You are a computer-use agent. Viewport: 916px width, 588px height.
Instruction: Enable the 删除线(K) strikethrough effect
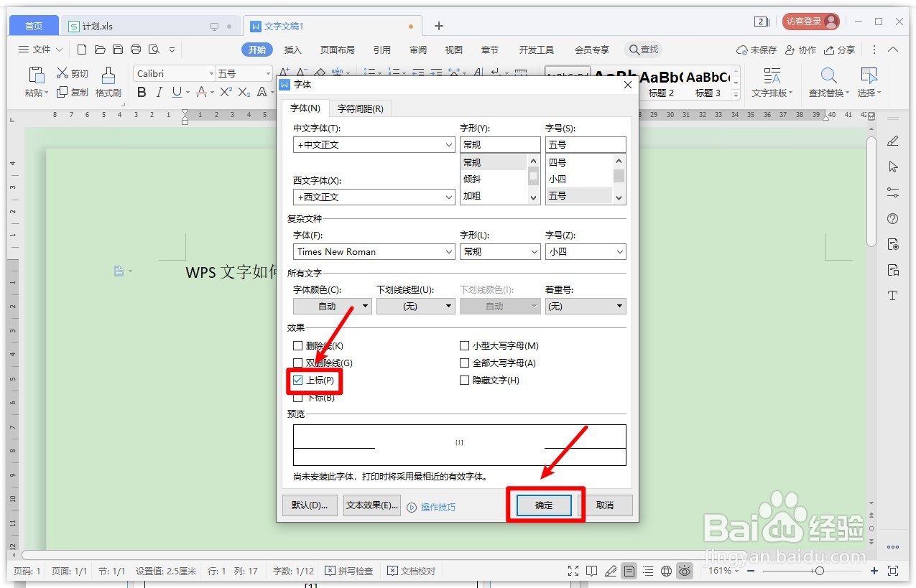pyautogui.click(x=297, y=345)
